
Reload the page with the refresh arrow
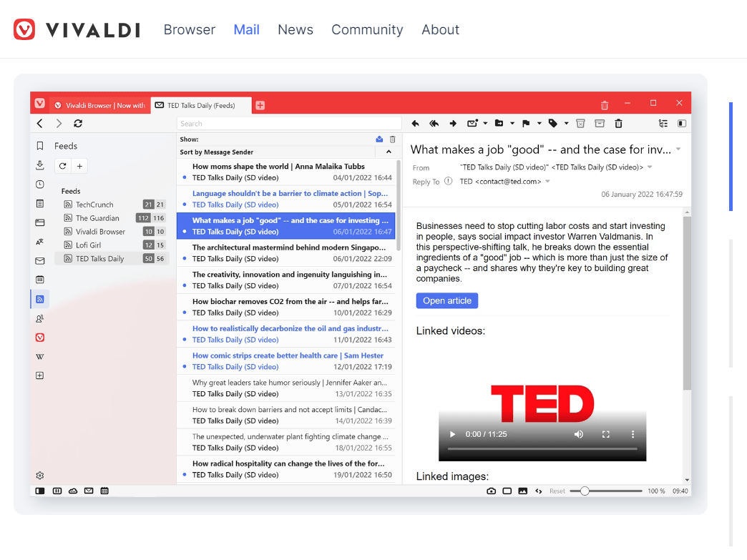pos(78,123)
